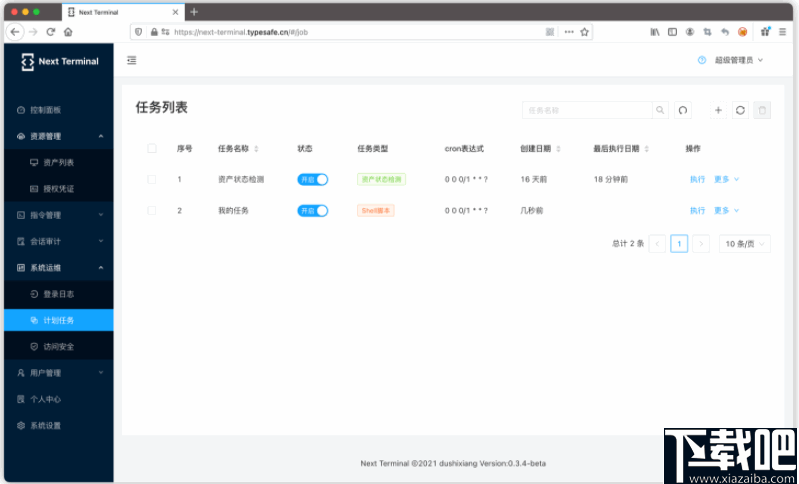Open 个人中心 in the sidebar
Screen dimensions: 799x484
tap(59, 399)
